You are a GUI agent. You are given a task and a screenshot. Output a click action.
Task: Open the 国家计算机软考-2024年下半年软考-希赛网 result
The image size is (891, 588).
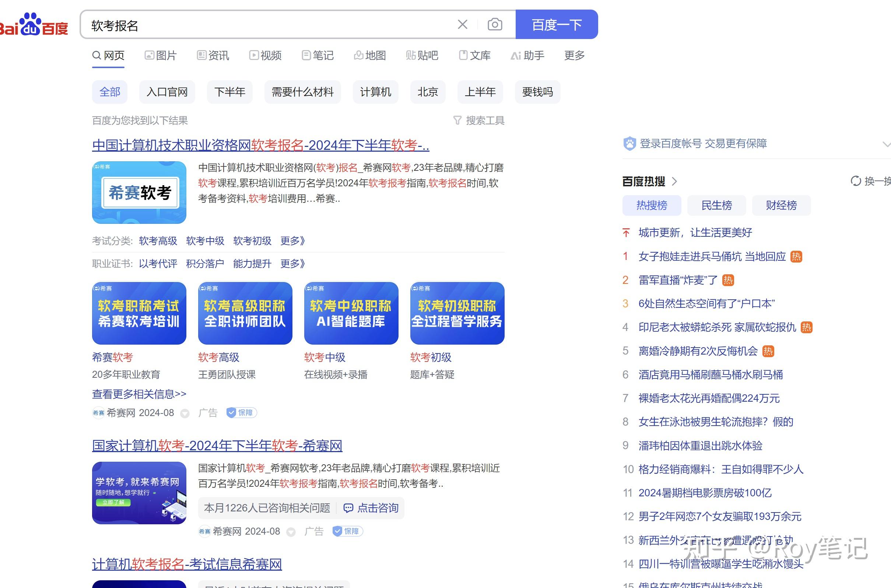pos(217,446)
